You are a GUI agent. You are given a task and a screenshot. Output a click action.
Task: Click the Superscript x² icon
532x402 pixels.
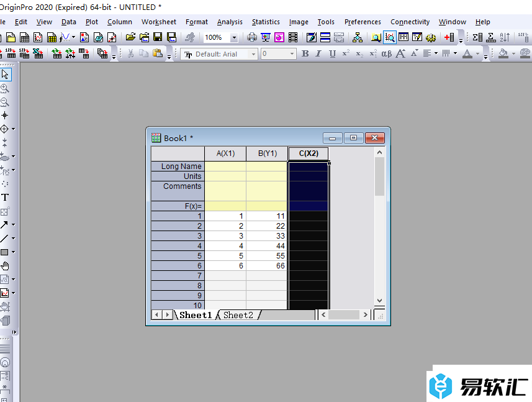(346, 53)
